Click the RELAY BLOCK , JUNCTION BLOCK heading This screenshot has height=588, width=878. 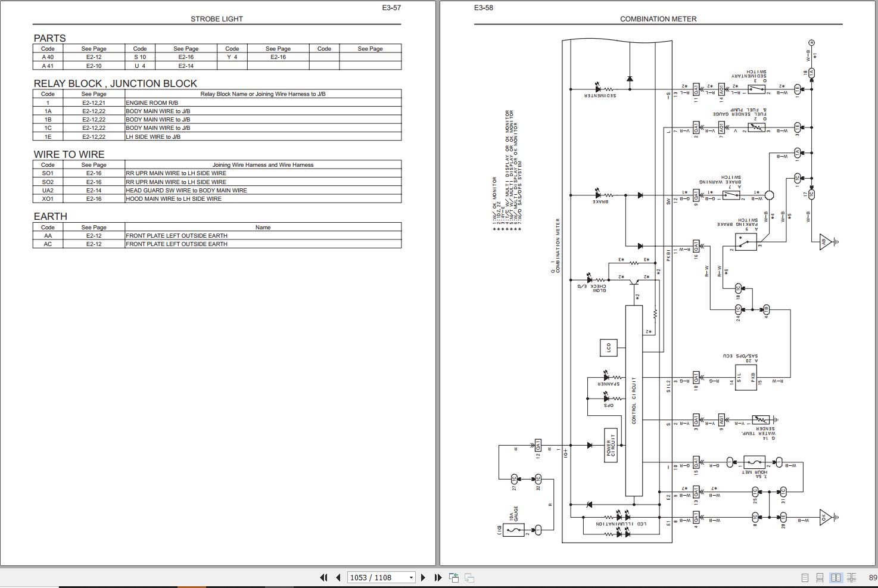click(x=115, y=83)
